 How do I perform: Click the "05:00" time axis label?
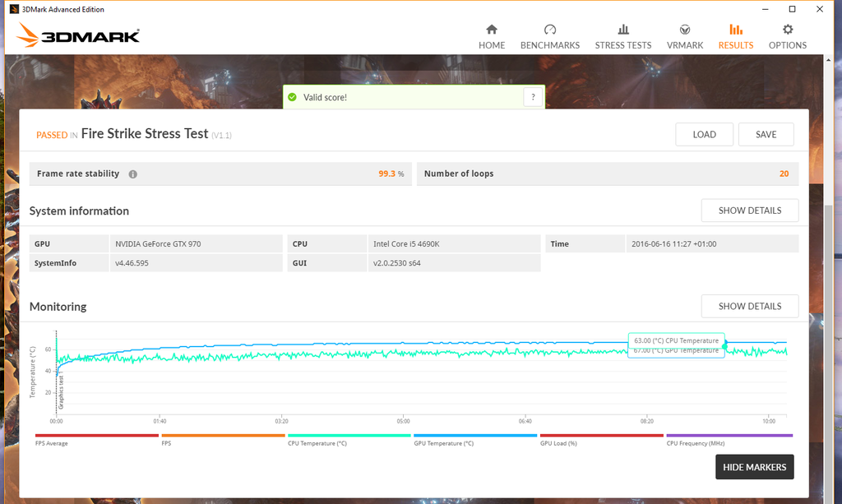click(403, 421)
